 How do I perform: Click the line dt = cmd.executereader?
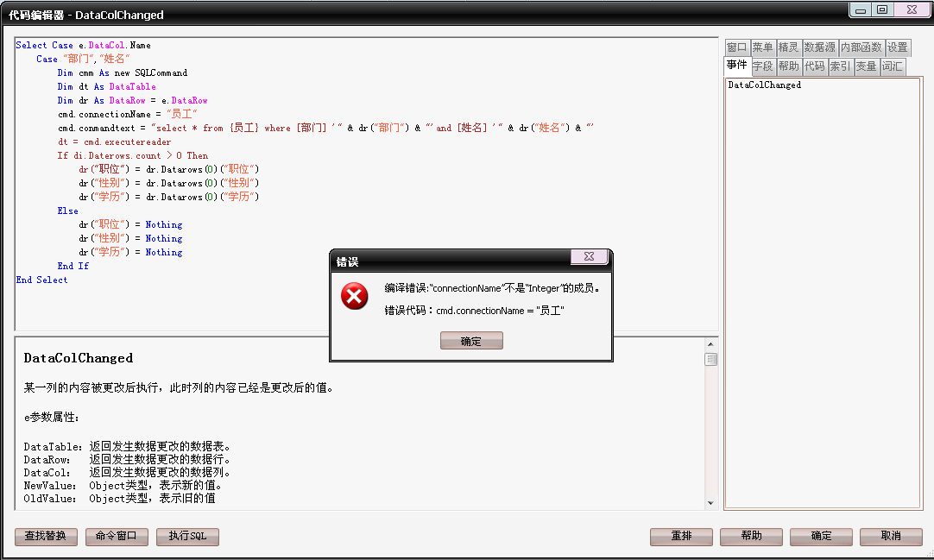coord(114,142)
